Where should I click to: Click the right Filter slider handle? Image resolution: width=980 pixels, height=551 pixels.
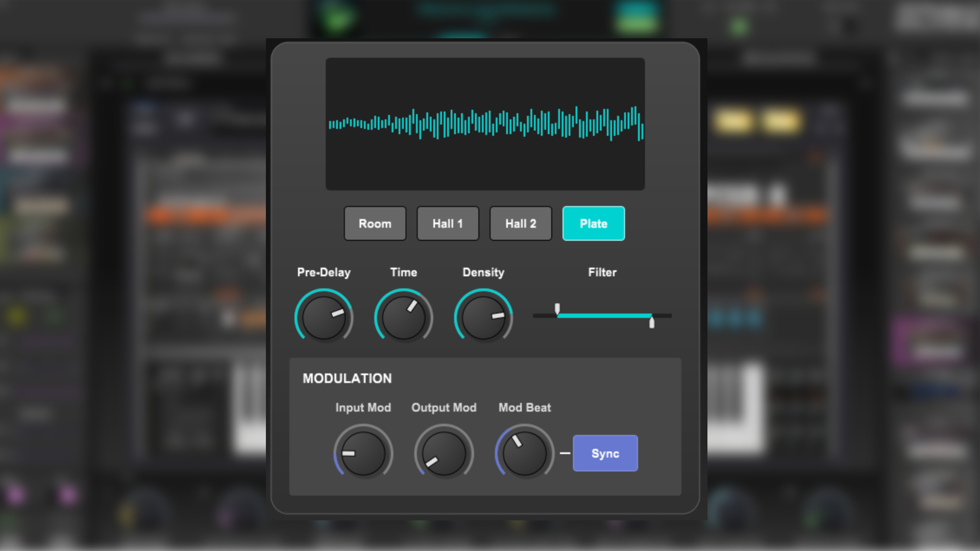click(x=652, y=321)
